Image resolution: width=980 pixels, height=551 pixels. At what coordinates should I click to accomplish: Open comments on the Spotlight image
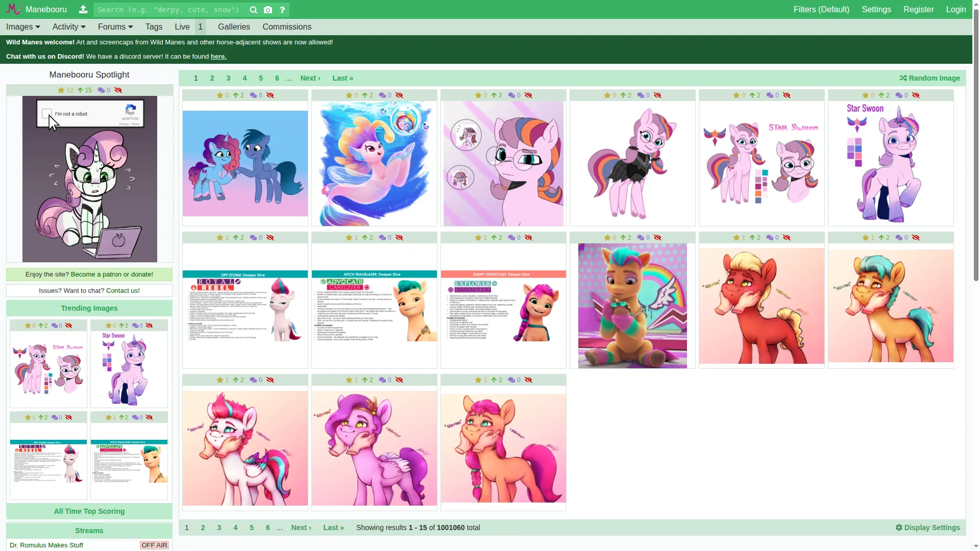(x=101, y=90)
